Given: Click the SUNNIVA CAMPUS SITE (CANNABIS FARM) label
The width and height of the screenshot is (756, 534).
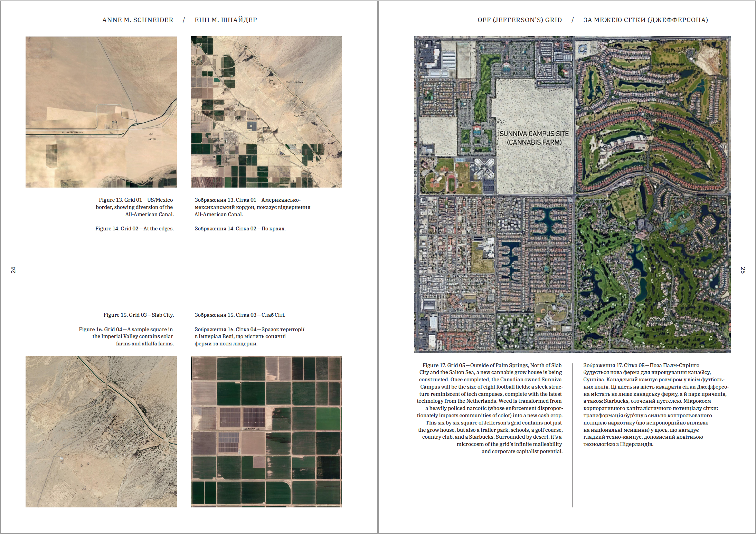Looking at the screenshot, I should tap(534, 138).
